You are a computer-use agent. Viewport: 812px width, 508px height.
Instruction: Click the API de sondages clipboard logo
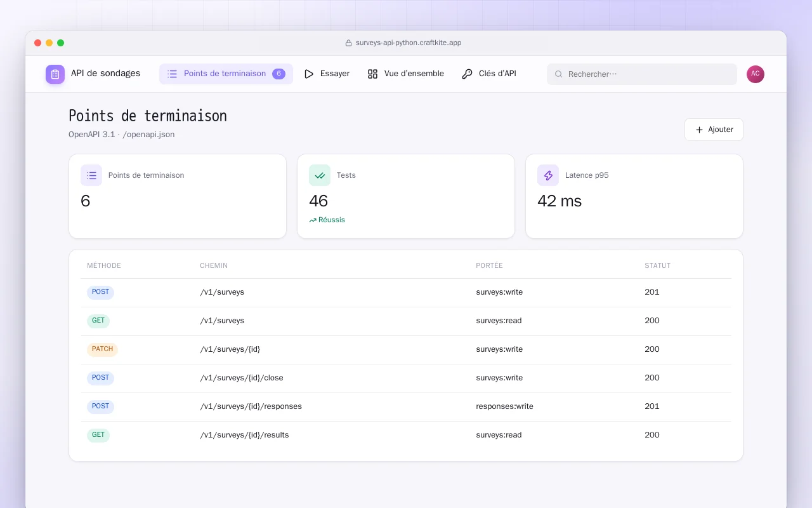point(55,74)
